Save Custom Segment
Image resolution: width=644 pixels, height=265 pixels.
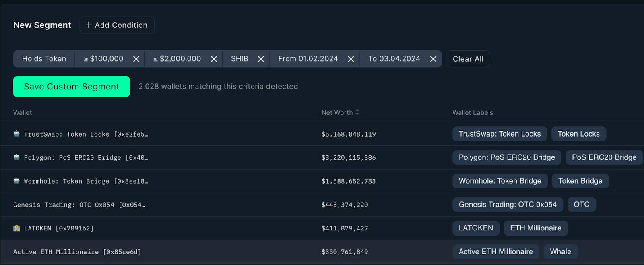click(x=71, y=87)
